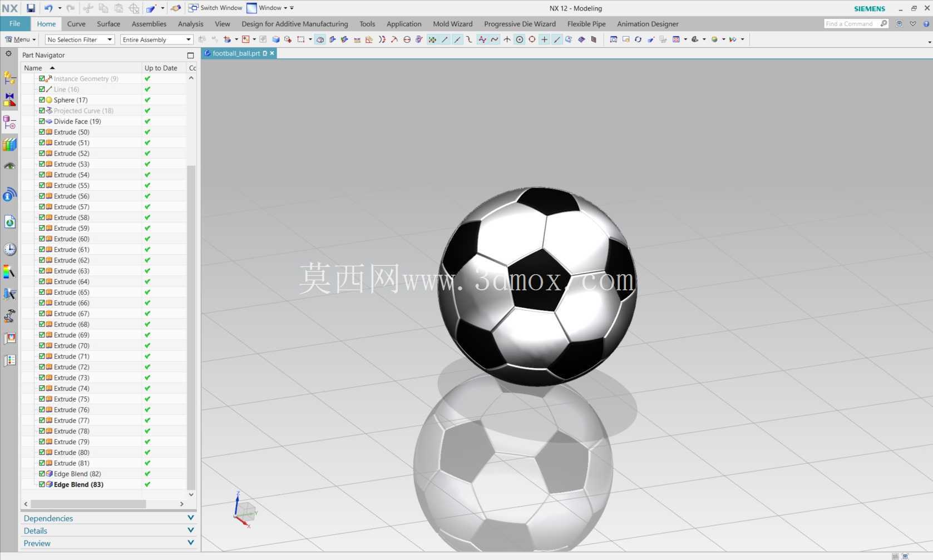
Task: Uncheck the Divide Face (19) checkbox
Action: [42, 121]
